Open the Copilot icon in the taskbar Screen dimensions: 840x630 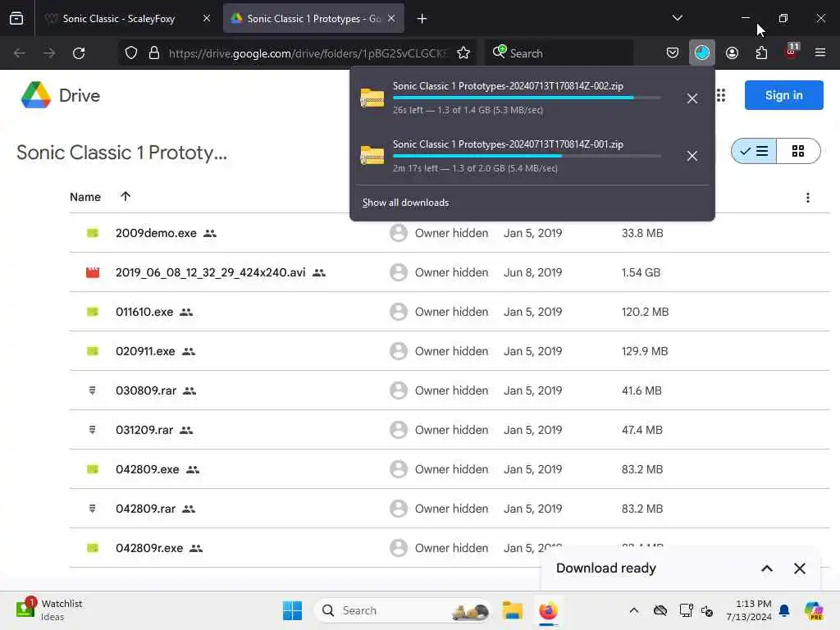(813, 610)
